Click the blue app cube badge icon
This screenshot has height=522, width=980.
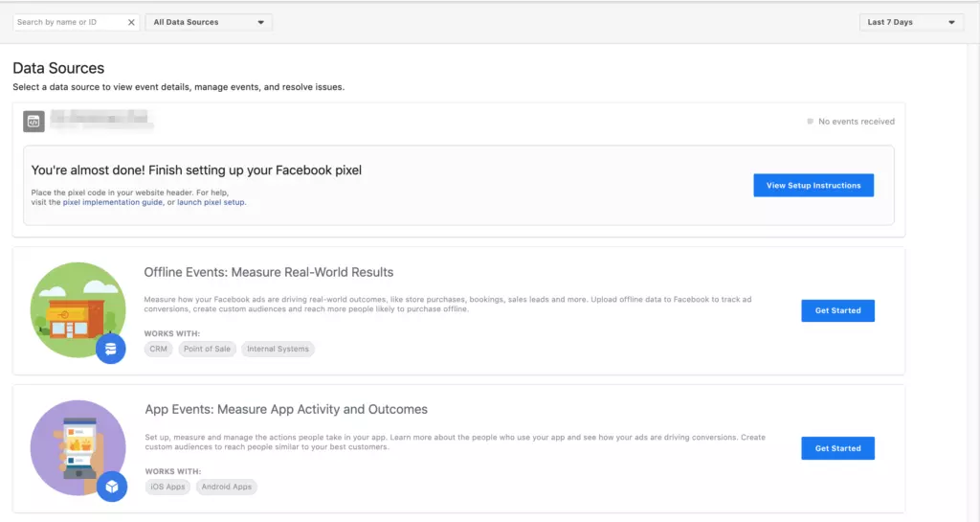[x=111, y=487]
